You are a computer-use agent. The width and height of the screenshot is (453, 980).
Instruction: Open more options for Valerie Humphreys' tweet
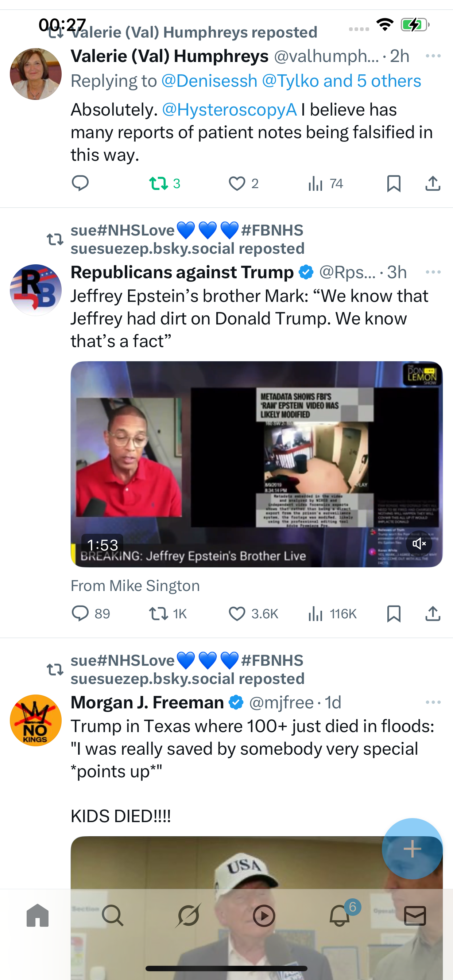[433, 56]
